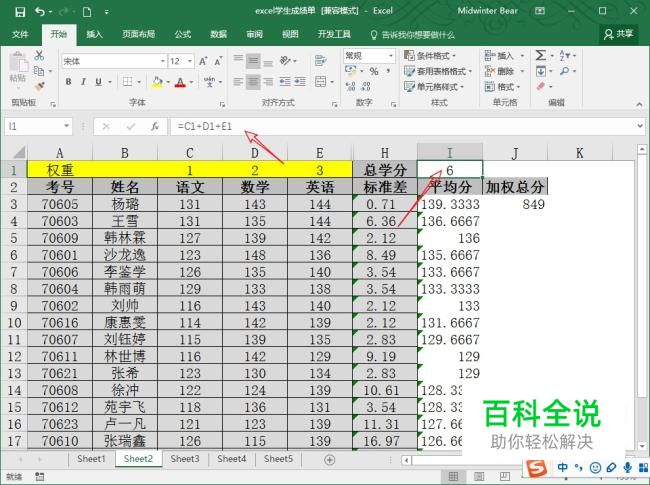
Task: Click the 共享 Share button
Action: point(618,34)
